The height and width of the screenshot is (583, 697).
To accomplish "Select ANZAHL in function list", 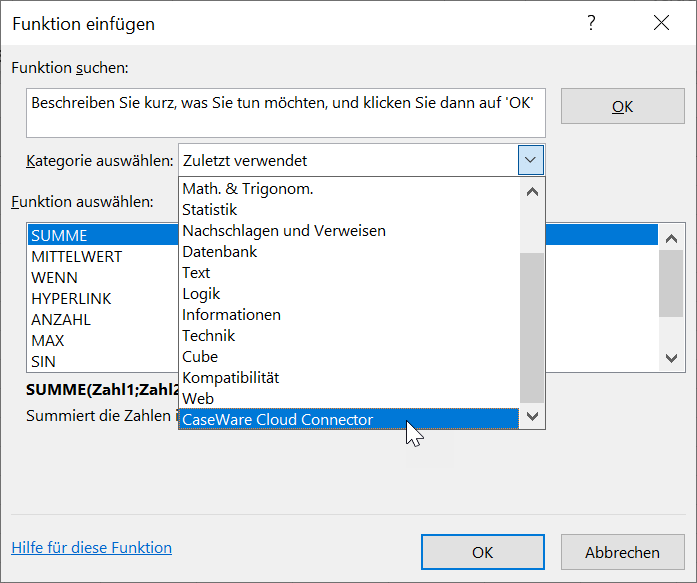I will pos(102,319).
